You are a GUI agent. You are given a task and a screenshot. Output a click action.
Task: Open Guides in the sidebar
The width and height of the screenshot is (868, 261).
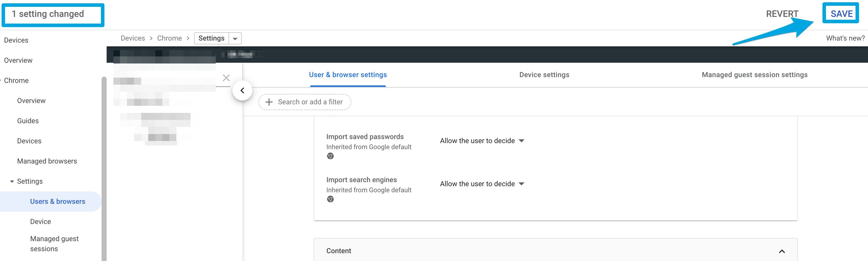coord(28,121)
